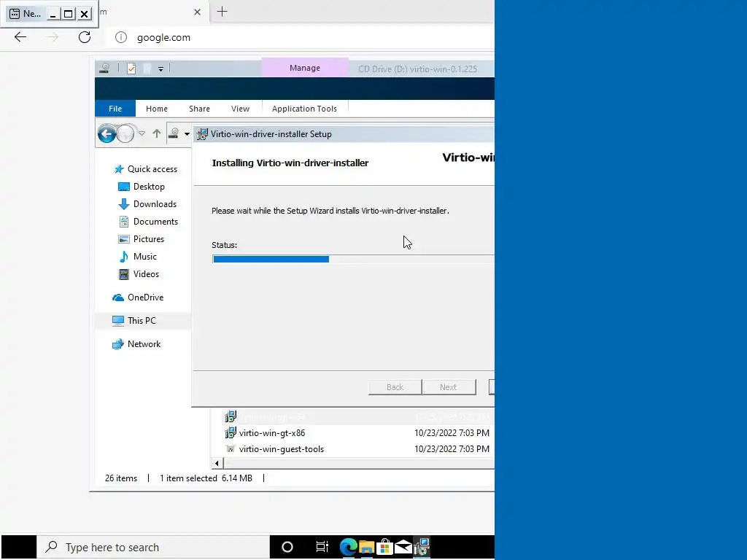Screen dimensions: 747x560
Task: Maximize the small Ne... window
Action: 69,14
